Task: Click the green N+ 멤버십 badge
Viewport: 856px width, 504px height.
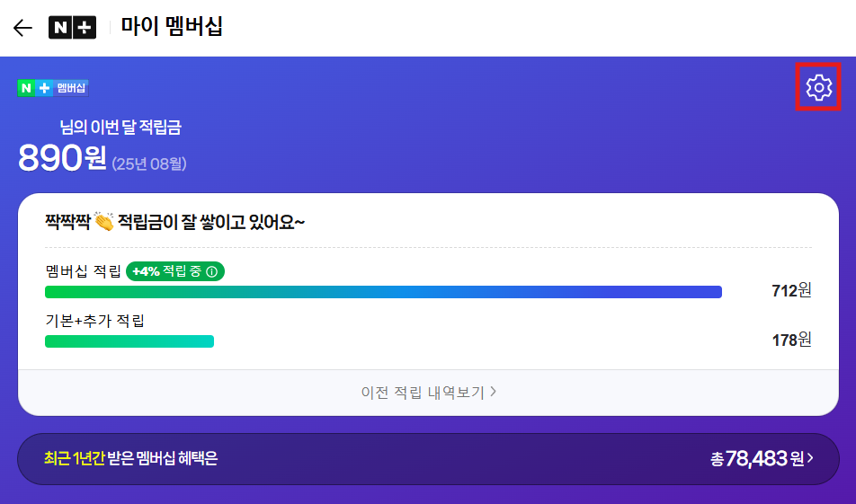Action: pos(53,88)
